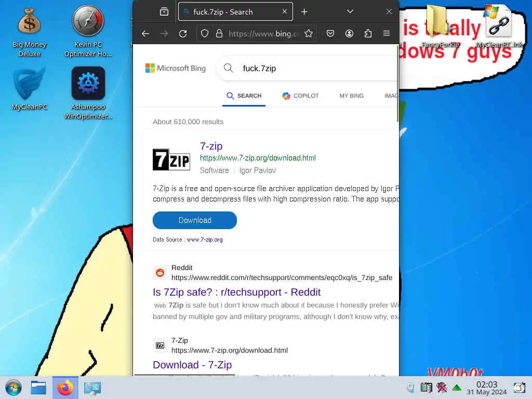Open Kevin PC Optimizer desktop icon
Image resolution: width=532 pixels, height=399 pixels.
88,31
